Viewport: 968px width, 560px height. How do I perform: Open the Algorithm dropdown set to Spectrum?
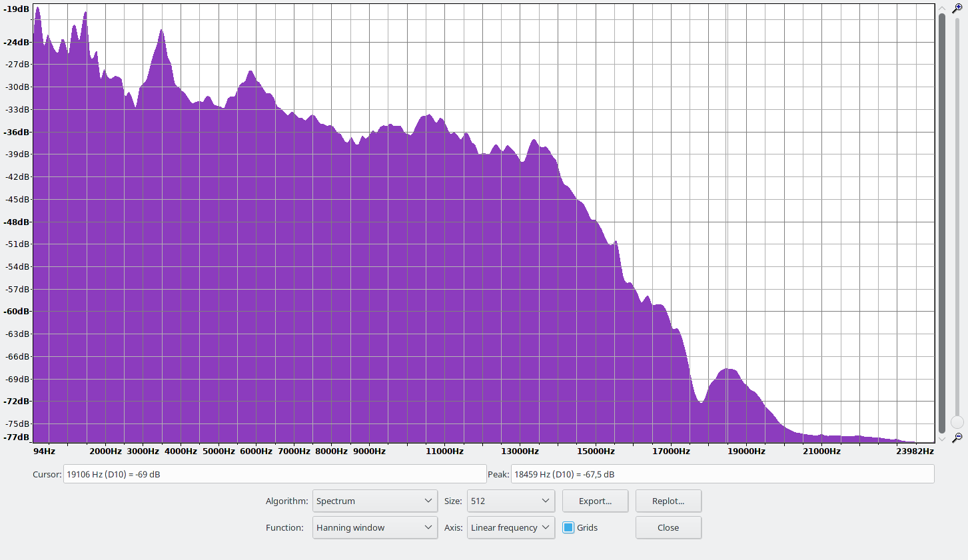tap(375, 501)
